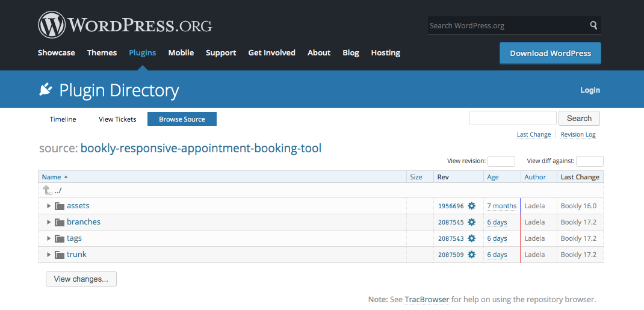Open the Get Involved menu item
The height and width of the screenshot is (310, 644).
[x=272, y=52]
